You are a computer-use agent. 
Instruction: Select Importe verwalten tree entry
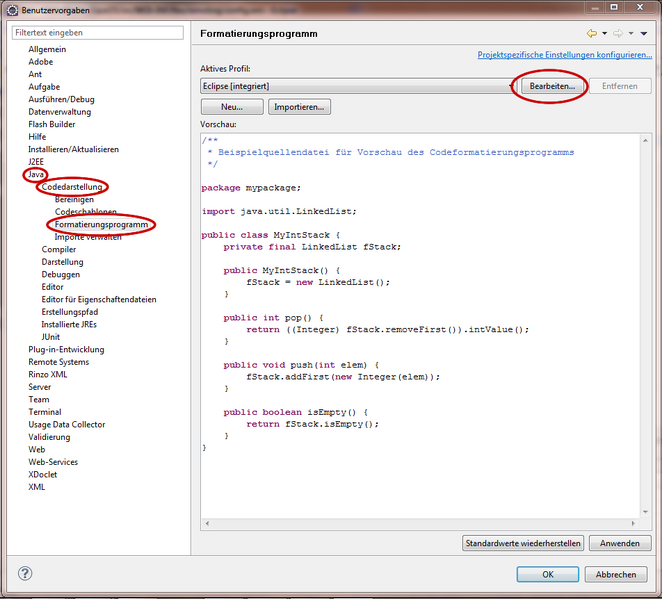pos(88,237)
